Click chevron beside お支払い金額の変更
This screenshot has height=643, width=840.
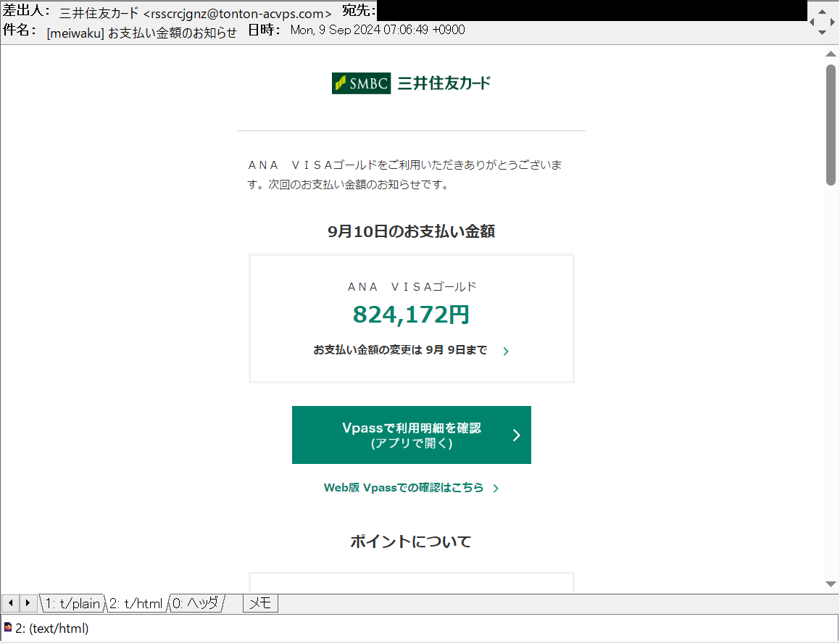coord(506,351)
